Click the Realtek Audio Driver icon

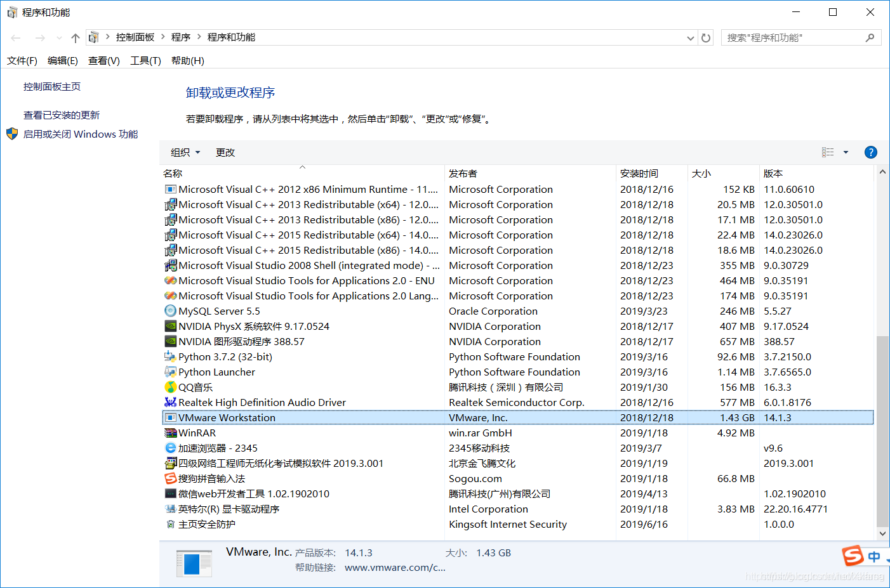point(170,402)
